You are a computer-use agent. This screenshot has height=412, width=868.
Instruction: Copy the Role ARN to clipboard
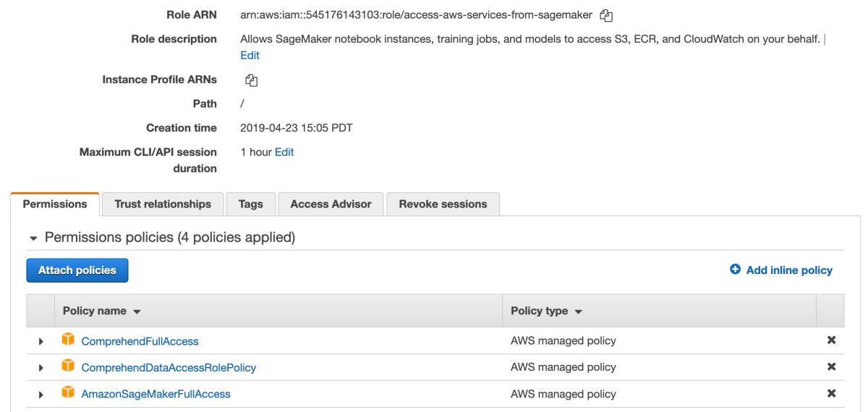click(x=606, y=15)
